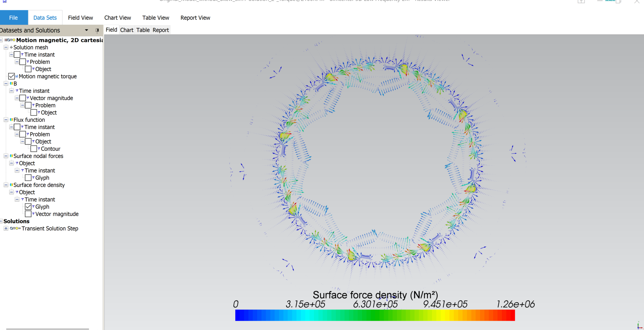Click the pin icon on Datasets and Solutions panel
Viewport: 644px width, 330px height.
pos(97,30)
